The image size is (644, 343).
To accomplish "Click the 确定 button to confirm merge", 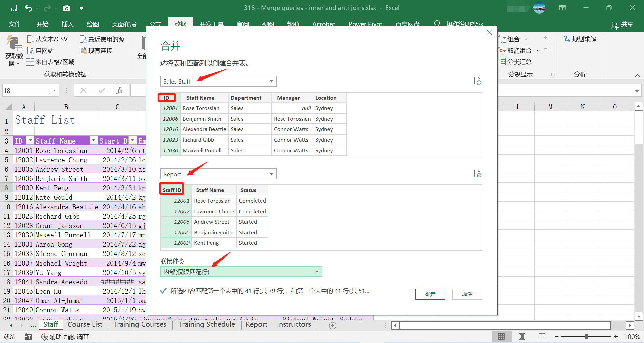I will click(x=430, y=294).
